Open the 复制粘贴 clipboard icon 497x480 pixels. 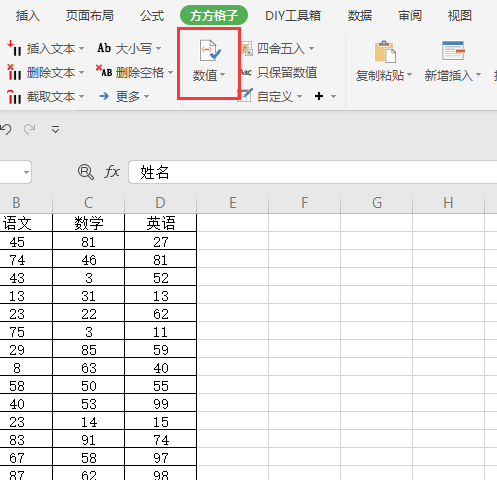coord(385,52)
